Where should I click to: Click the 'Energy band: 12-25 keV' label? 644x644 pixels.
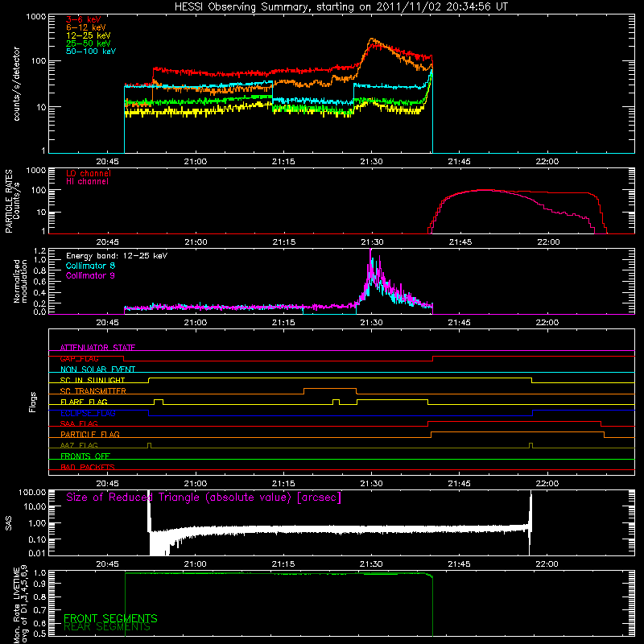tap(117, 256)
